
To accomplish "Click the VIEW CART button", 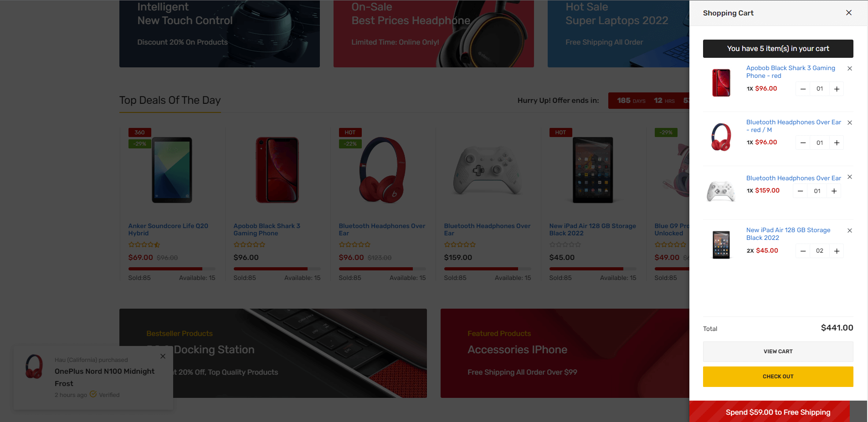I will (x=778, y=351).
